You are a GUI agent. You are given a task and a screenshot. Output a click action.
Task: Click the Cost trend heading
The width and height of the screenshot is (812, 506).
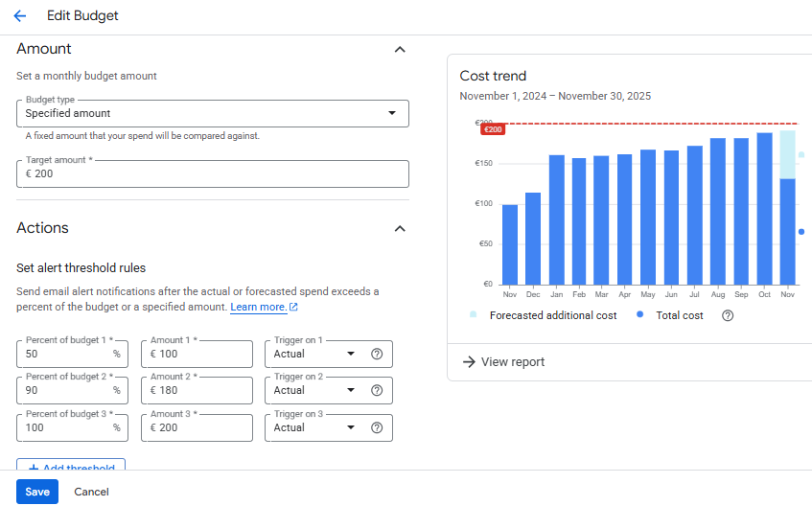(x=493, y=76)
